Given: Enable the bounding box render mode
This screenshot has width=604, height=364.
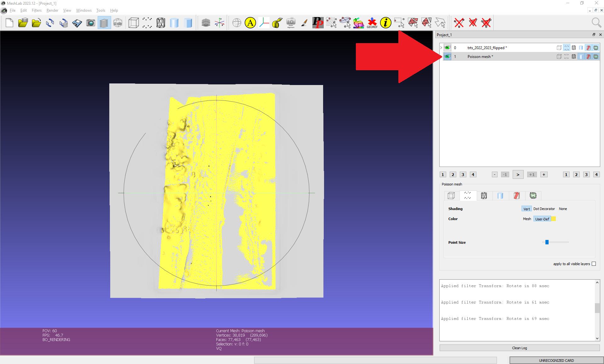Looking at the screenshot, I should pos(134,23).
